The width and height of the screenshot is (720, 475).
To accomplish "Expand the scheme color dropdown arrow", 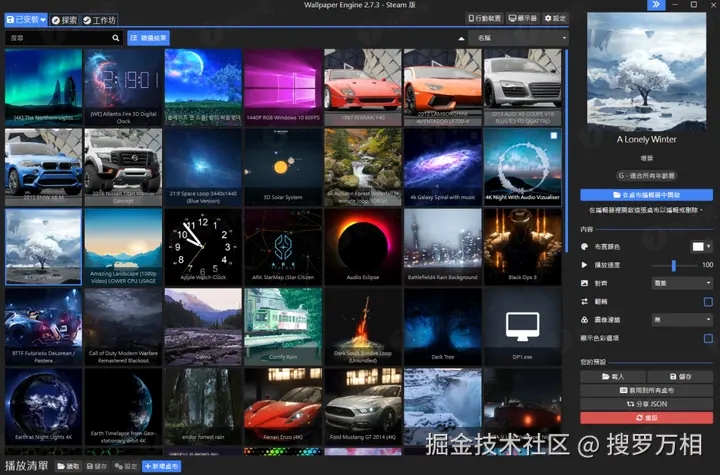I will 709,247.
